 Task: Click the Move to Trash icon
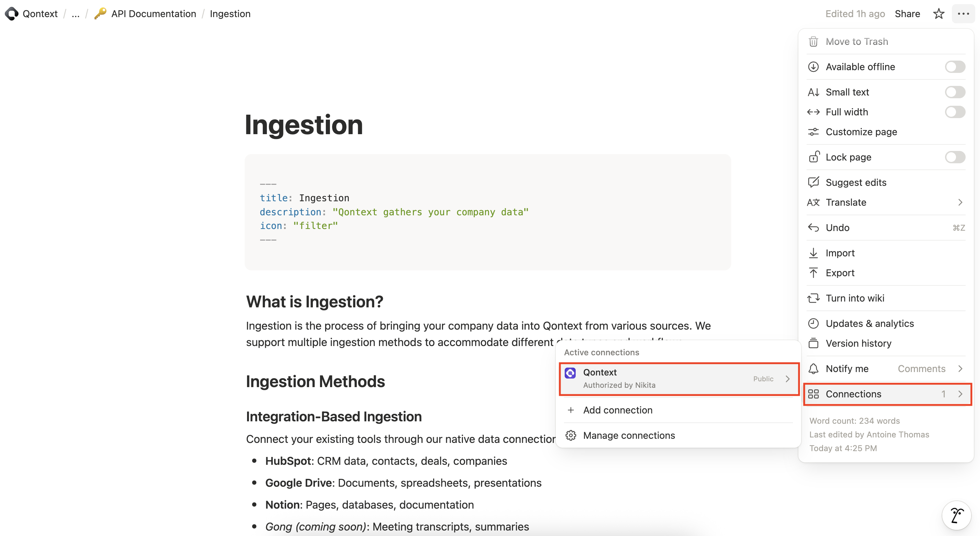[814, 41]
